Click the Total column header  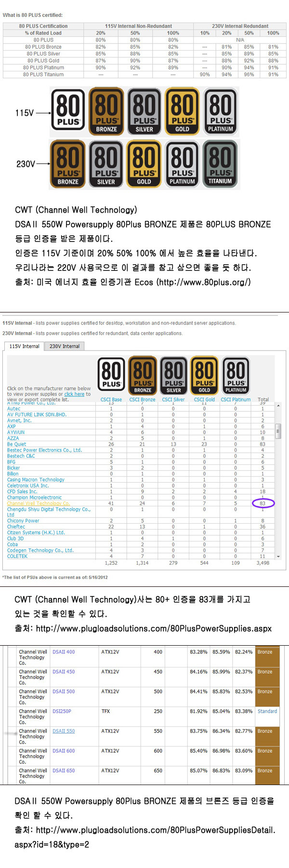pos(263,399)
